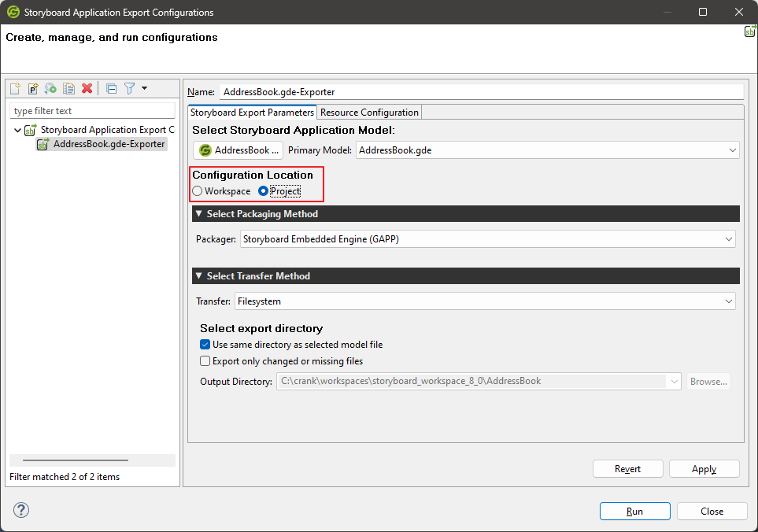Screen dimensions: 758x532
Task: Create a new prototype launch configuration
Action: pyautogui.click(x=32, y=88)
